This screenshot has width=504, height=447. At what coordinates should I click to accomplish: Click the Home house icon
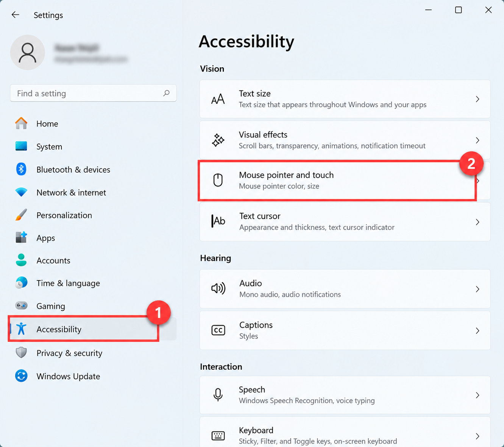coord(21,123)
